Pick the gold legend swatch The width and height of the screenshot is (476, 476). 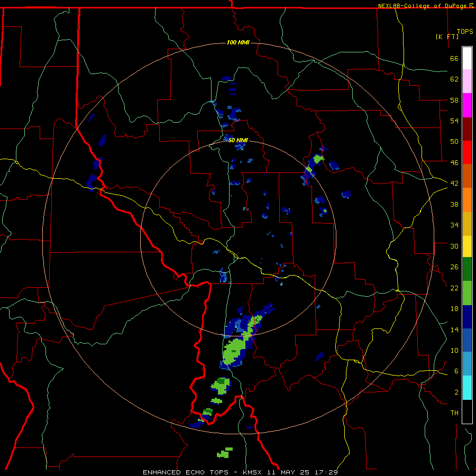467,223
